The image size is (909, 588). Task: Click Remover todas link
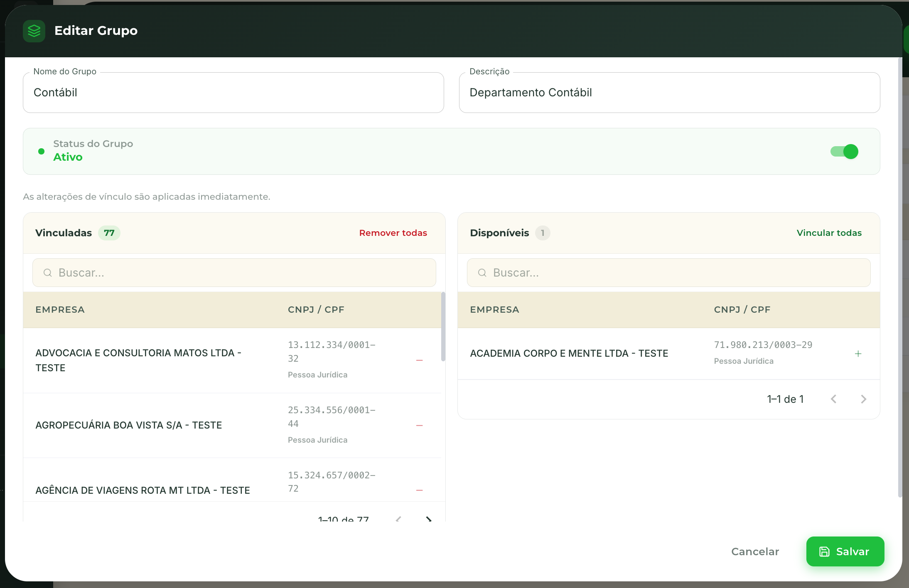(x=393, y=233)
